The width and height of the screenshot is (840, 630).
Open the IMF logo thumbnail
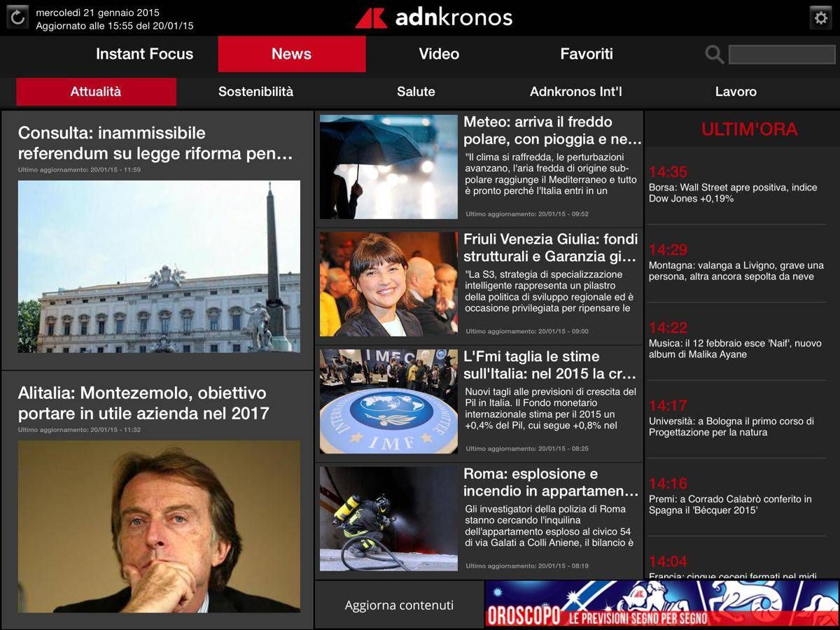pos(388,402)
